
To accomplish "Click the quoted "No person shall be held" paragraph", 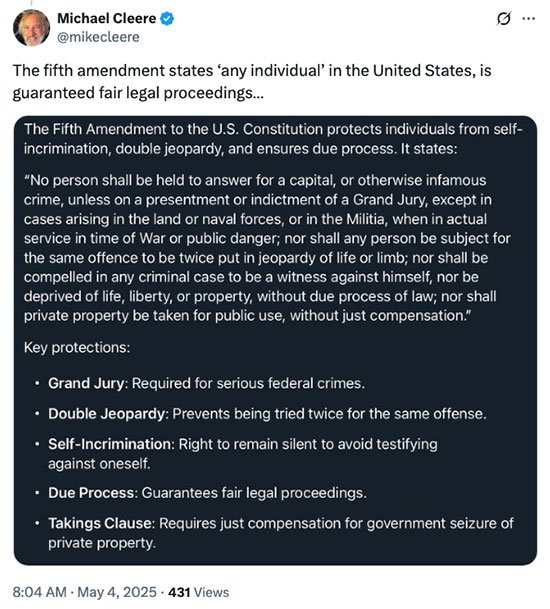I will click(x=267, y=248).
